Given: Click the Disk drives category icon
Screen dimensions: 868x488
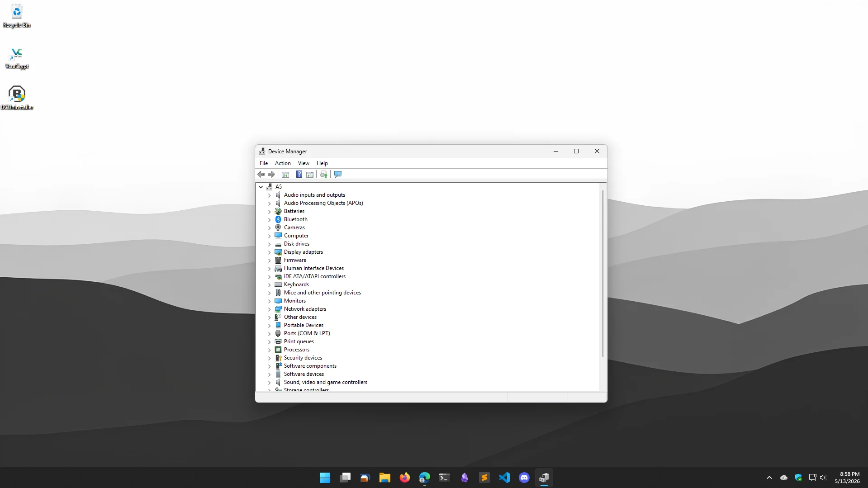Looking at the screenshot, I should pos(278,244).
